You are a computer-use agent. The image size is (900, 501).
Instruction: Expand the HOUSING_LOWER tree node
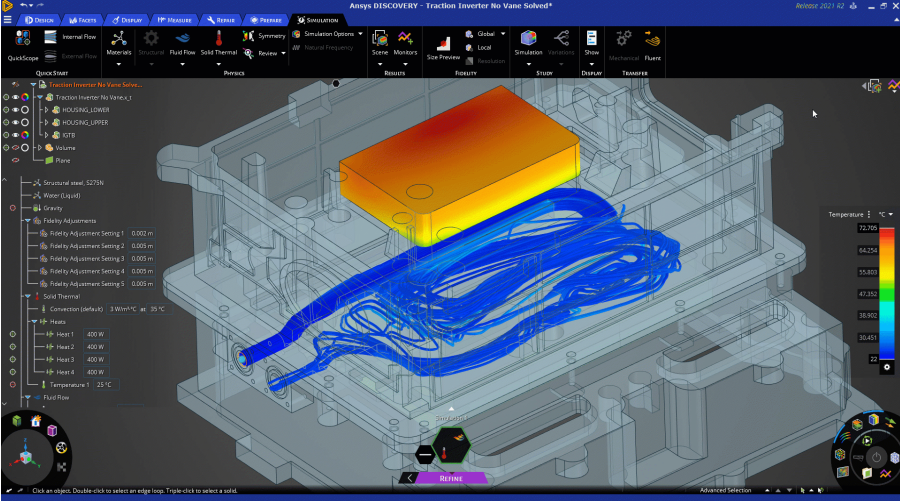(x=46, y=110)
